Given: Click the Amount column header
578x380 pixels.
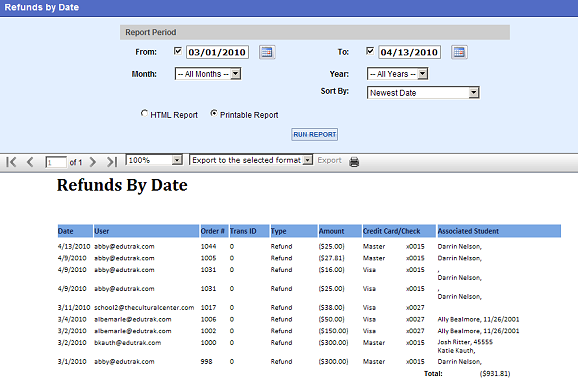Looking at the screenshot, I should (x=340, y=231).
